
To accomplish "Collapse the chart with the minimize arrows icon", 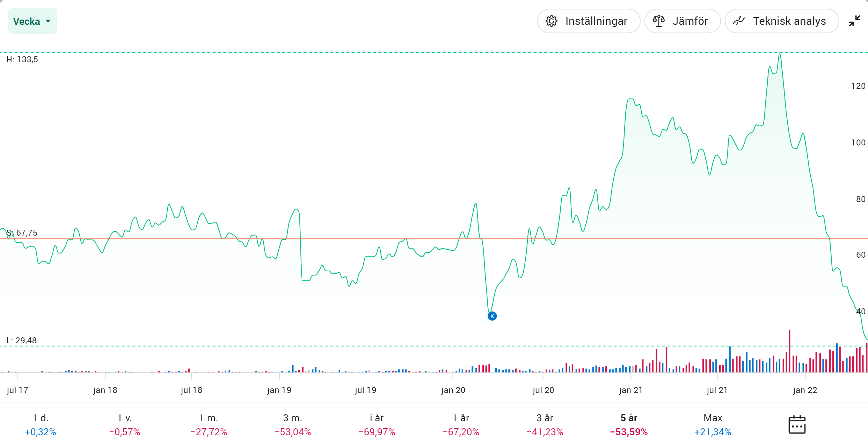I will tap(854, 21).
